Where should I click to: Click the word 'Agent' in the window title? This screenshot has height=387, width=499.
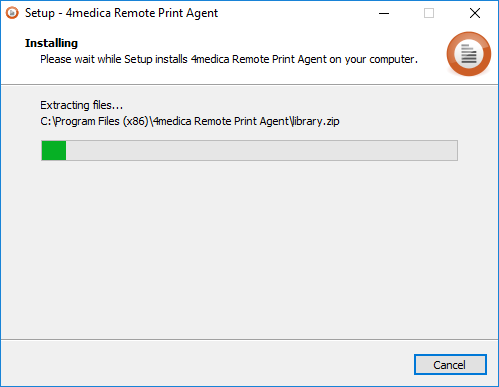coord(202,13)
